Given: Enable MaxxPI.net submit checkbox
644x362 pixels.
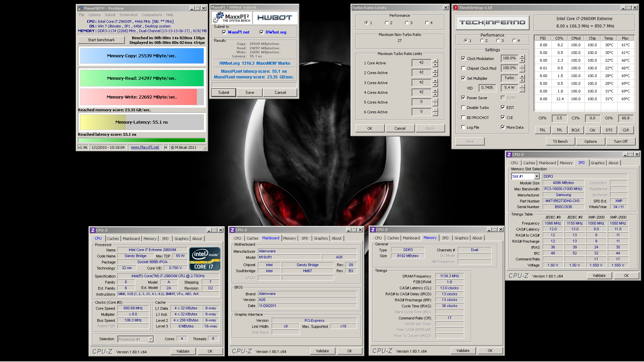Looking at the screenshot, I should [x=224, y=32].
